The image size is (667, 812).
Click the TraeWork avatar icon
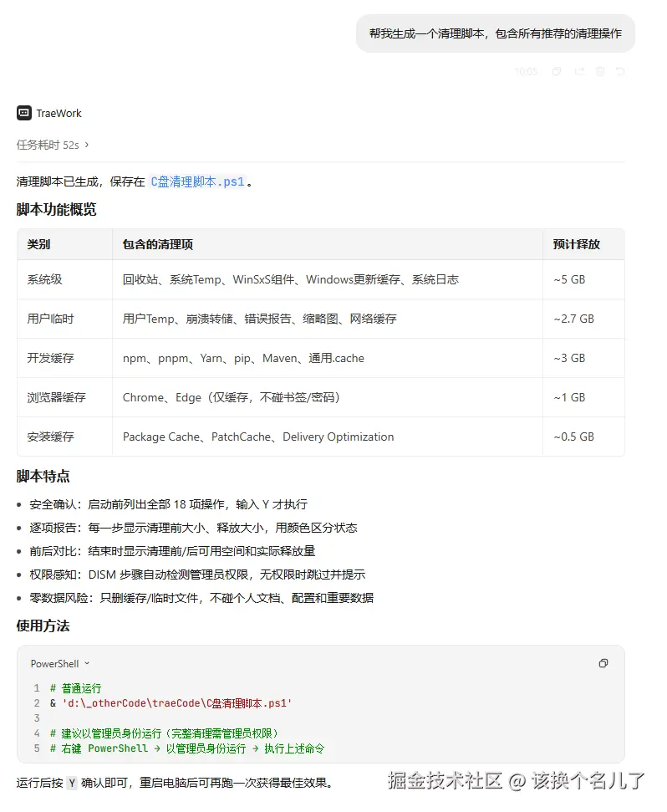23,113
